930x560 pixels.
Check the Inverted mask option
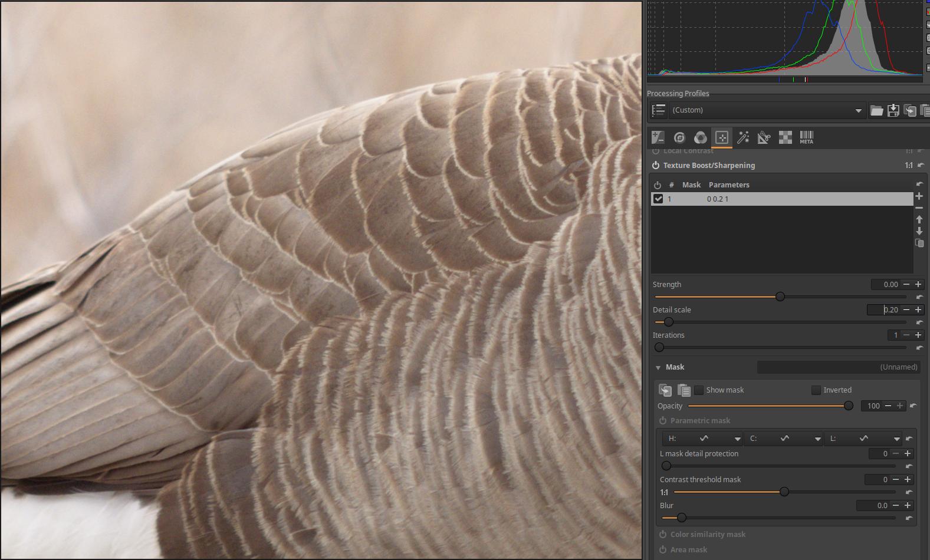[816, 390]
